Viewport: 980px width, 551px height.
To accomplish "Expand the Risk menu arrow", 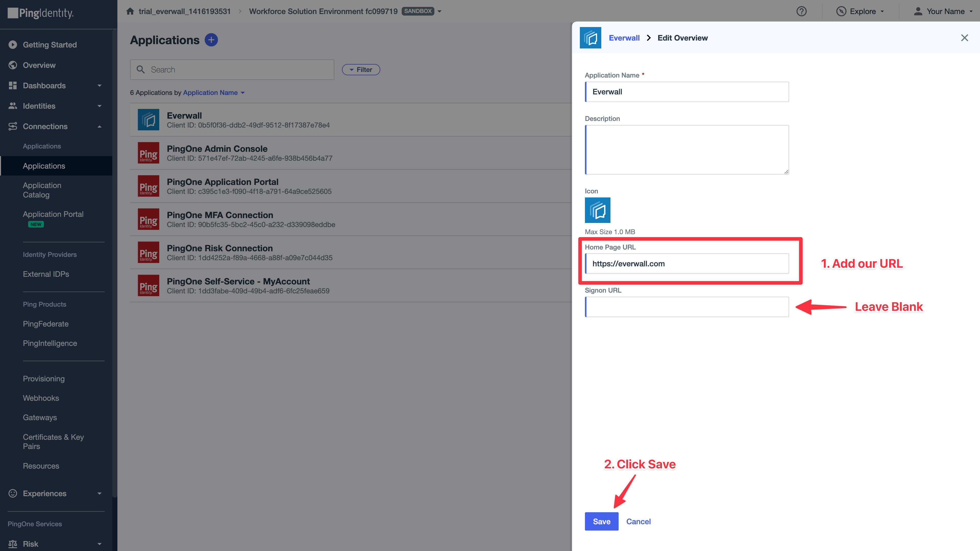I will click(x=100, y=544).
